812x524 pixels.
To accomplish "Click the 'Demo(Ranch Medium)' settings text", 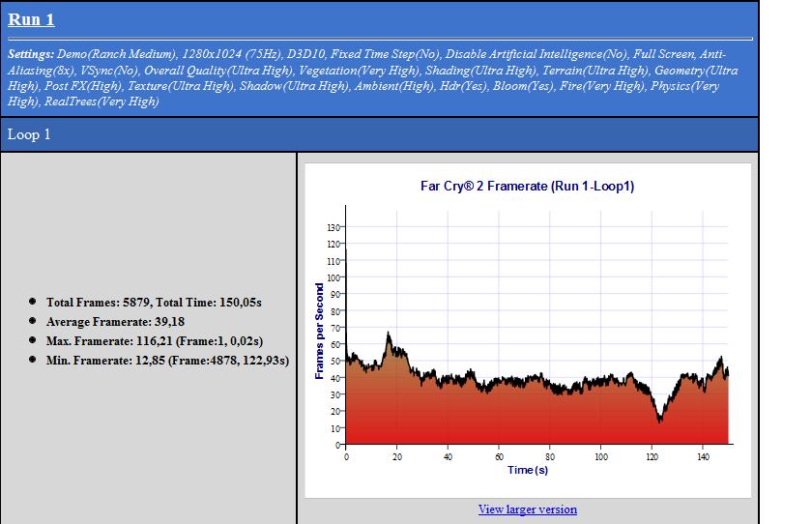I will coord(117,54).
